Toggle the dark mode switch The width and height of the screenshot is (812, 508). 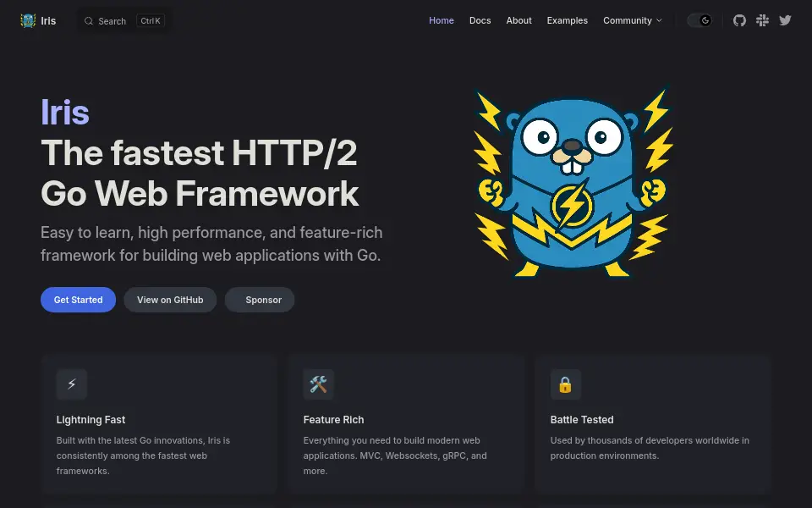[x=700, y=20]
